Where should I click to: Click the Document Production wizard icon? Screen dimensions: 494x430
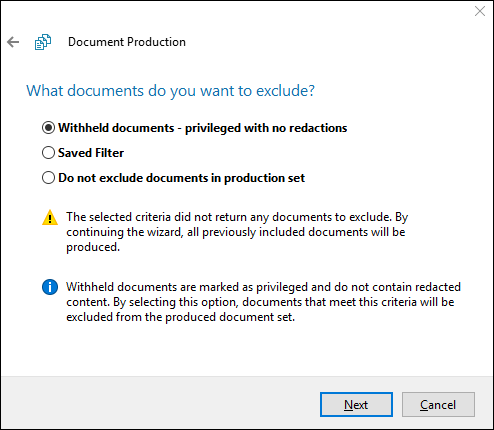(43, 42)
